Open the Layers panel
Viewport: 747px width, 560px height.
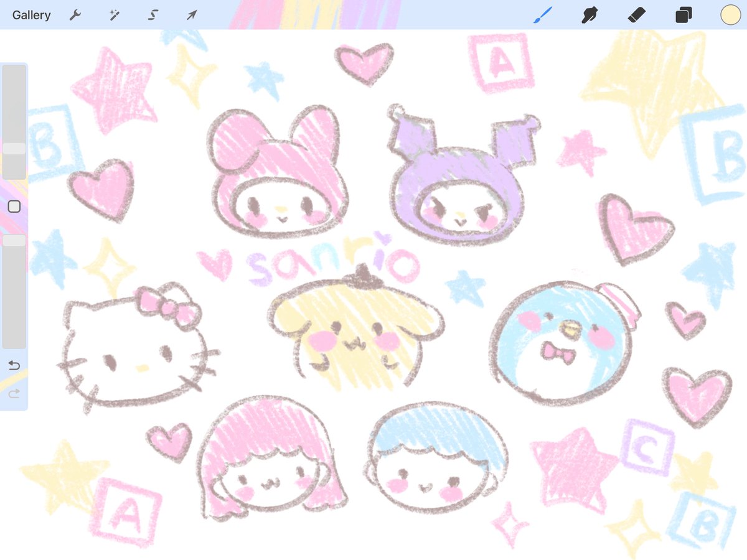tap(684, 15)
